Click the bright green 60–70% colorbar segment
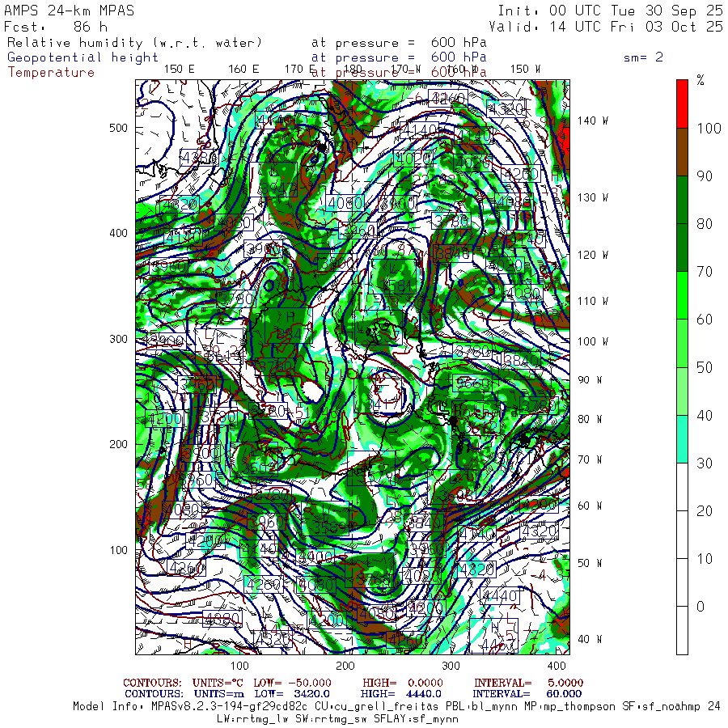The height and width of the screenshot is (728, 728). click(x=682, y=295)
